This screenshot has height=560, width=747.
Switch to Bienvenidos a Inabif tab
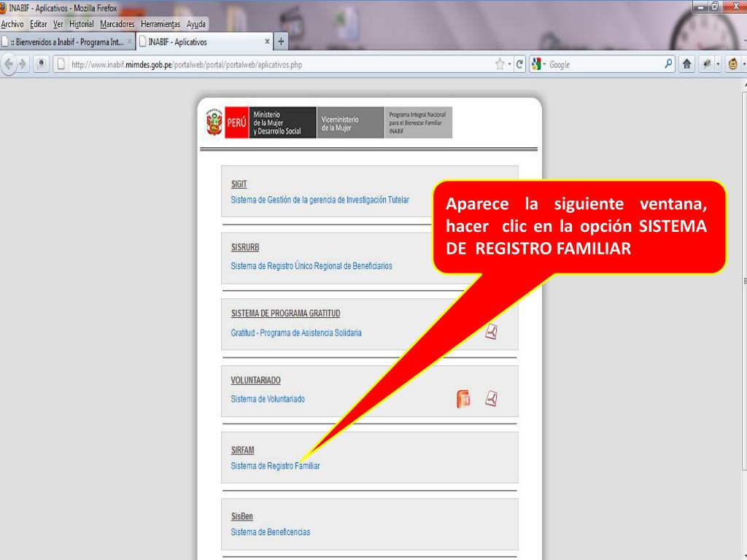pos(68,42)
